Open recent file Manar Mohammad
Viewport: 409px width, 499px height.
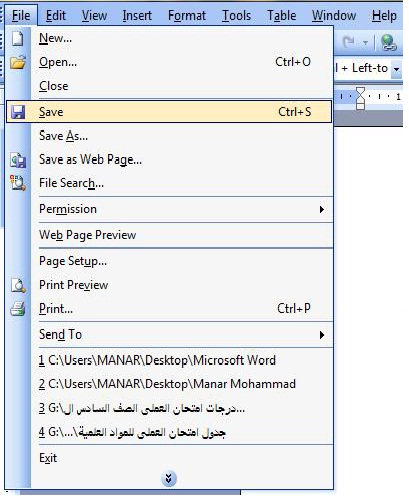pos(167,384)
